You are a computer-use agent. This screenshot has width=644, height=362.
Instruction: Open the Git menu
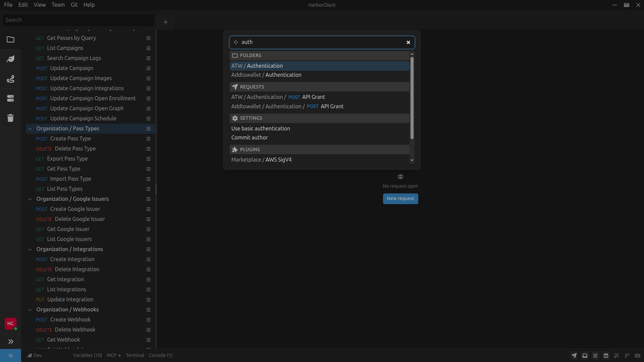74,5
